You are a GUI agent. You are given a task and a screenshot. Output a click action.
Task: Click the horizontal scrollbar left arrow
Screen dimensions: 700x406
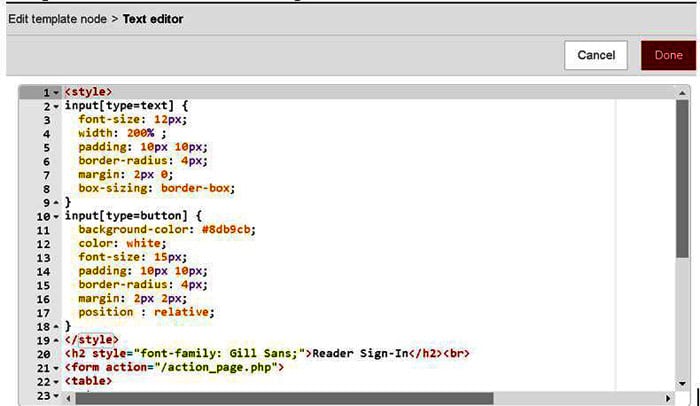coord(68,398)
